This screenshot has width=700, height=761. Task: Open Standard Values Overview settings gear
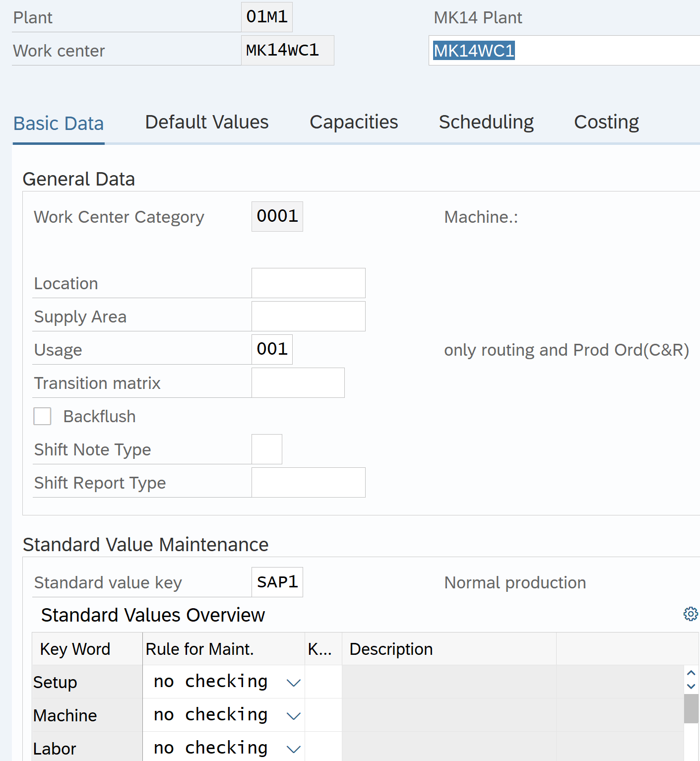[690, 614]
